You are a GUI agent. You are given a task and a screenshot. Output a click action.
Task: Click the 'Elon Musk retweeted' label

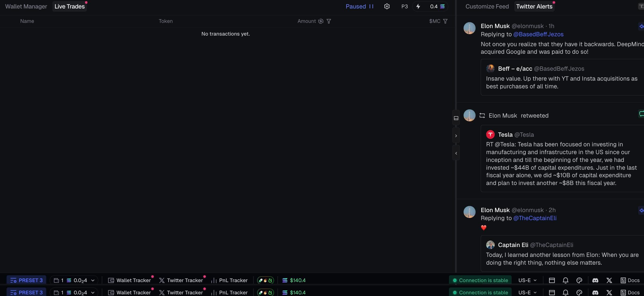pos(518,116)
